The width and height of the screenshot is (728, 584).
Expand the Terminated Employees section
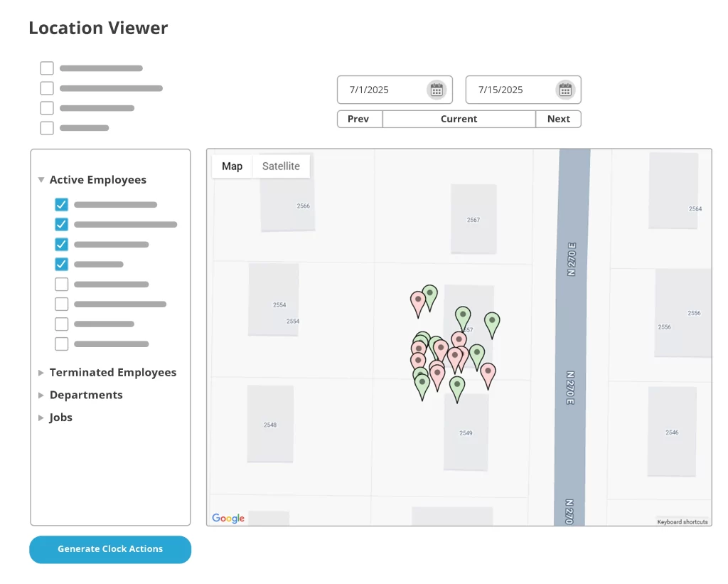click(x=41, y=373)
